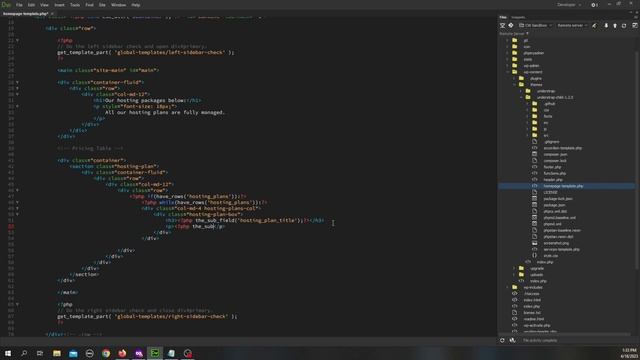Viewport: 640px width, 360px height.
Task: Select .htaccess file in file tree
Action: [531, 293]
